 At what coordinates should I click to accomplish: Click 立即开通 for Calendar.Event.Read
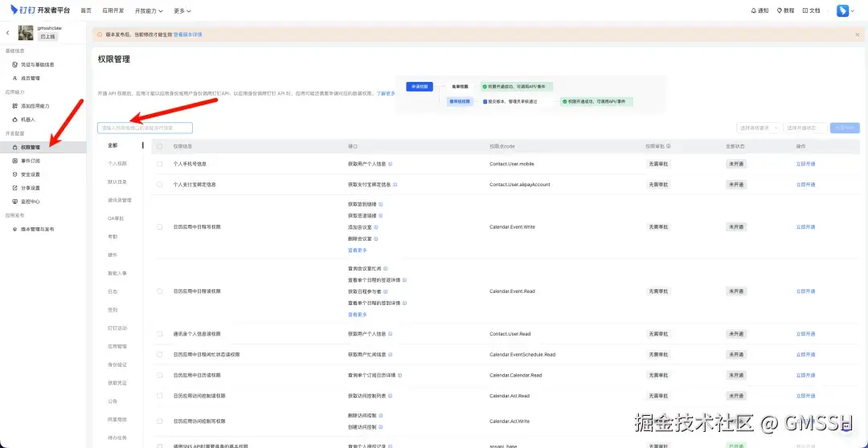(805, 291)
